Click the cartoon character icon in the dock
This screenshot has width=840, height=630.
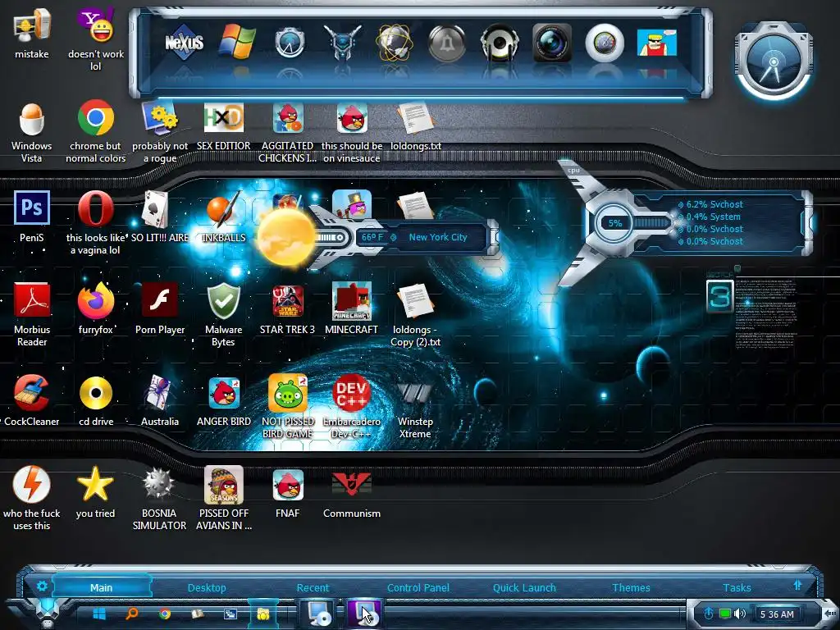[657, 43]
